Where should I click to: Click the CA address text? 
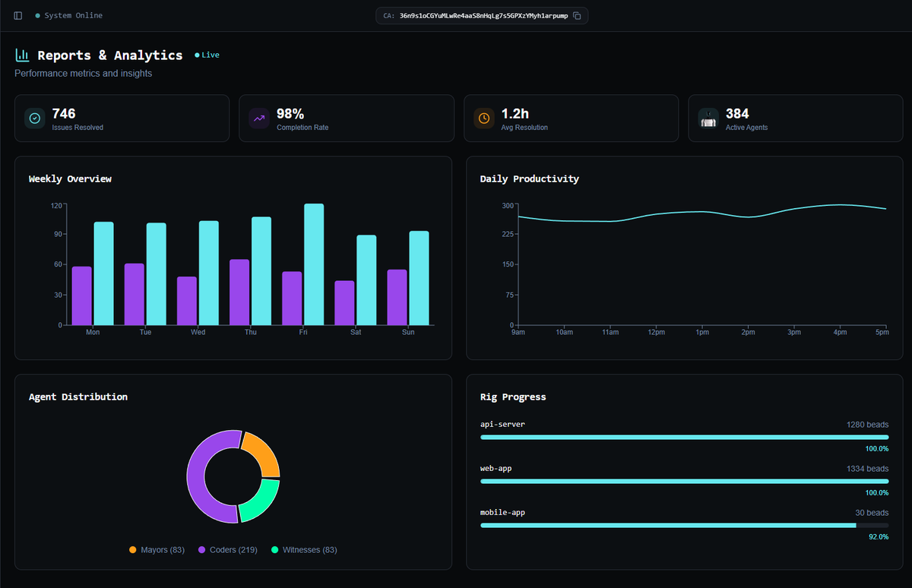click(484, 15)
